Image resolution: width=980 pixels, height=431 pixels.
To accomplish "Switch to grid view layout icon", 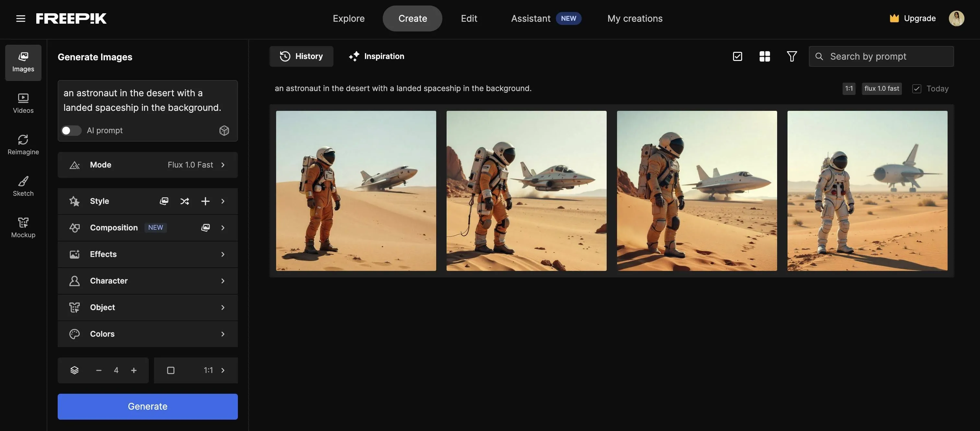I will point(764,56).
